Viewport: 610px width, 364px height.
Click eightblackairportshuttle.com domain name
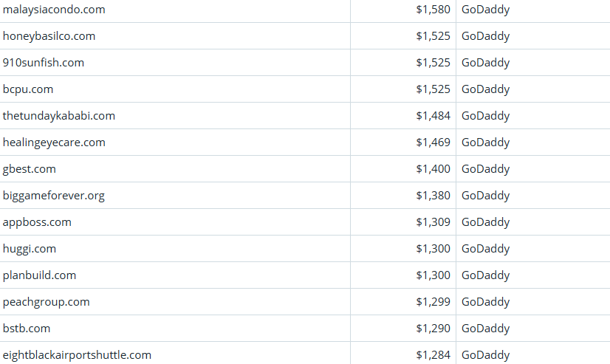[x=77, y=355]
